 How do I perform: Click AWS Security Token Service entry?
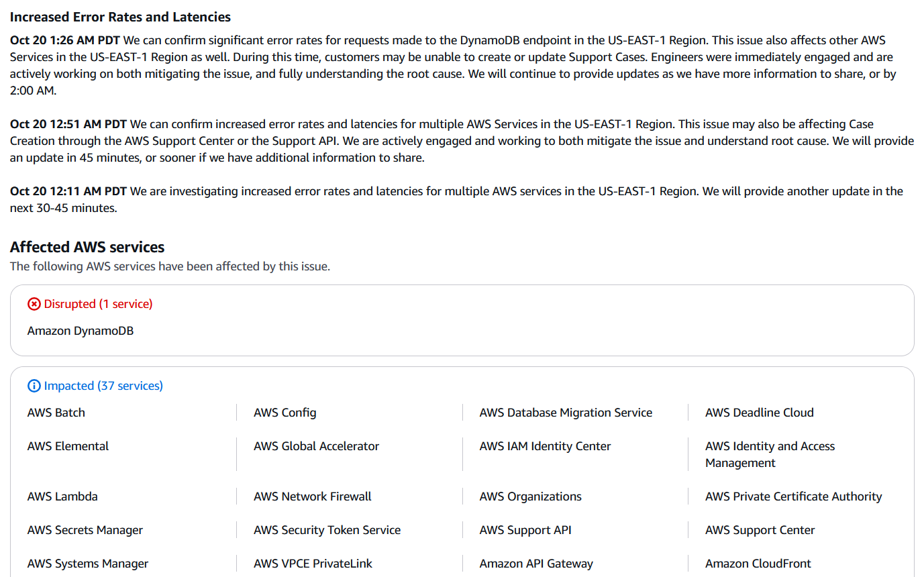tap(327, 530)
